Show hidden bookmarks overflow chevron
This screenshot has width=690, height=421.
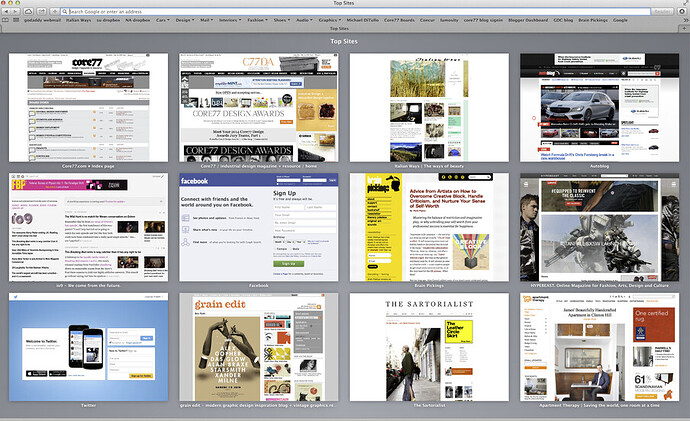coord(685,20)
